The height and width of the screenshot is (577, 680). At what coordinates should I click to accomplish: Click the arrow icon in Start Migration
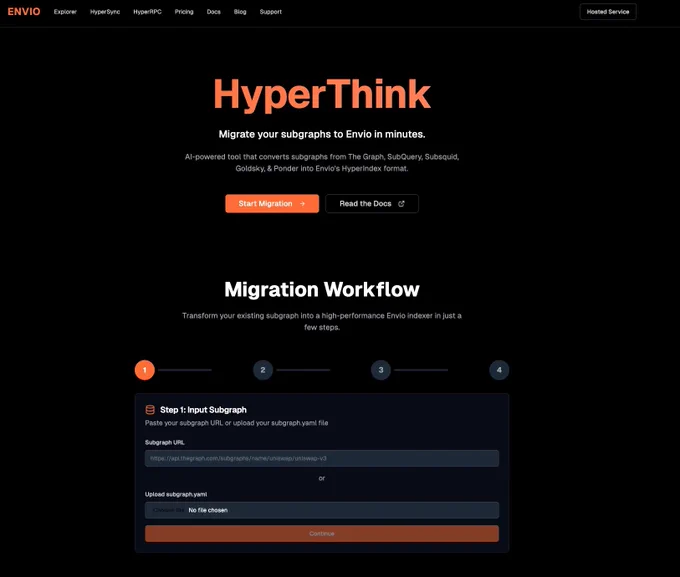click(x=302, y=203)
